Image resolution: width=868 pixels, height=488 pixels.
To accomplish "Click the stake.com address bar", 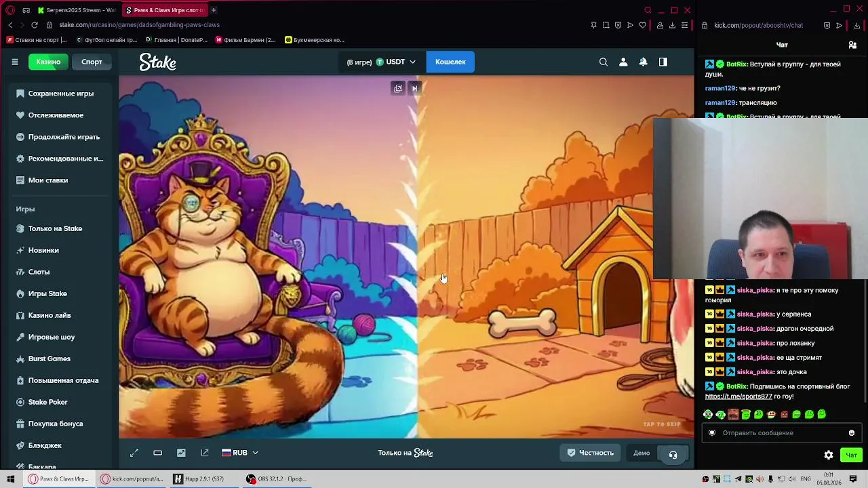I will (x=139, y=25).
